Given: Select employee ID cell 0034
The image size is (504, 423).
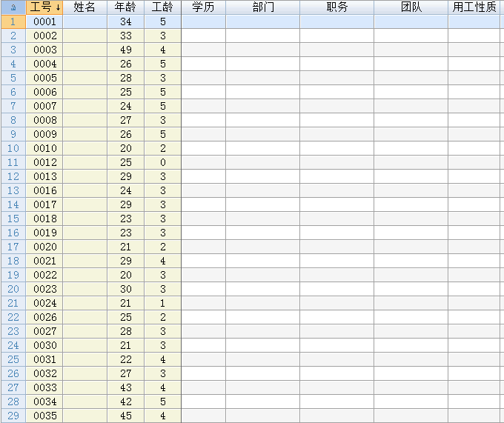Looking at the screenshot, I should tap(44, 402).
